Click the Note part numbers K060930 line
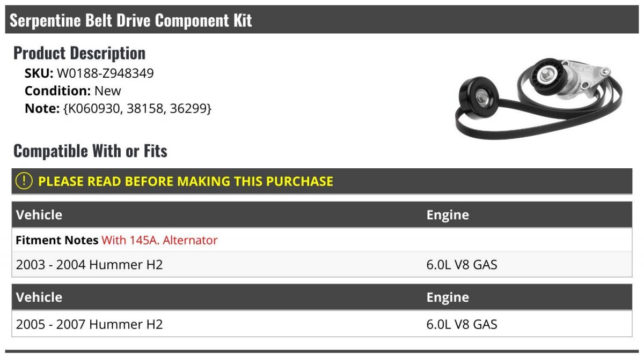 point(118,108)
